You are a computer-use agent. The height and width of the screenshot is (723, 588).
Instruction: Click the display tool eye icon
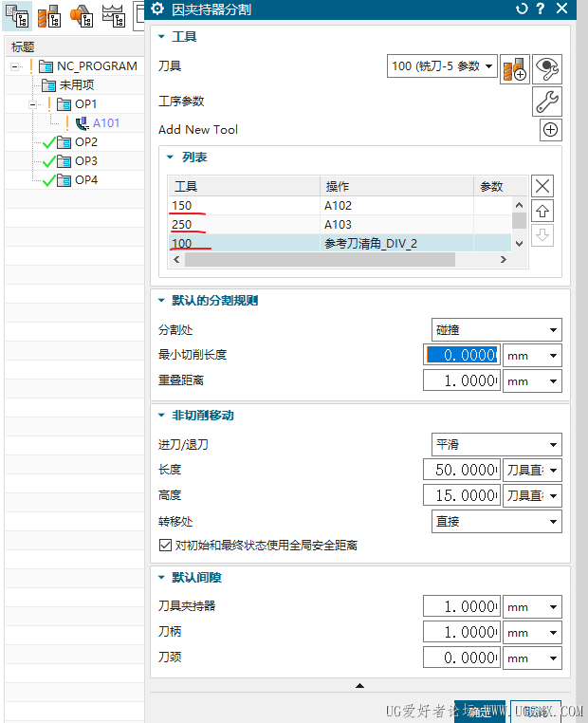pos(547,69)
